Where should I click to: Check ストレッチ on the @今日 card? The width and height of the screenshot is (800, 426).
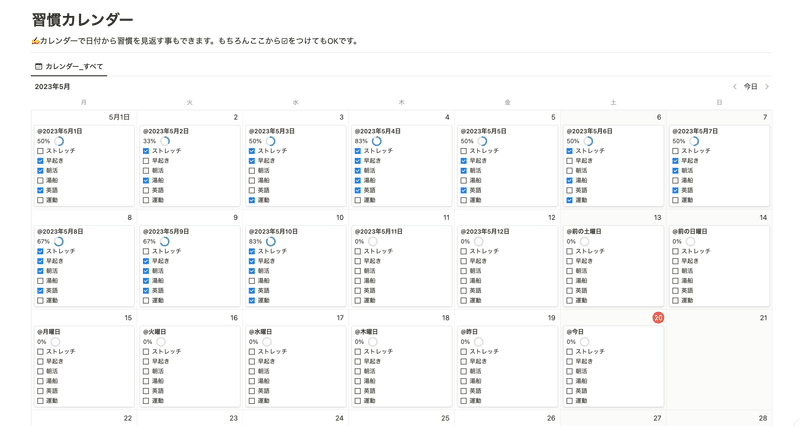click(x=569, y=352)
